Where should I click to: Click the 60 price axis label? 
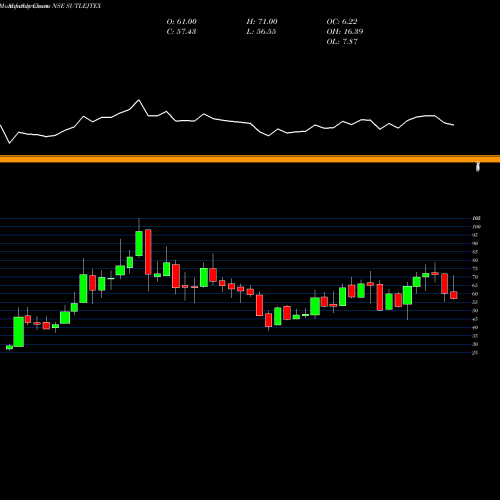pos(475,294)
